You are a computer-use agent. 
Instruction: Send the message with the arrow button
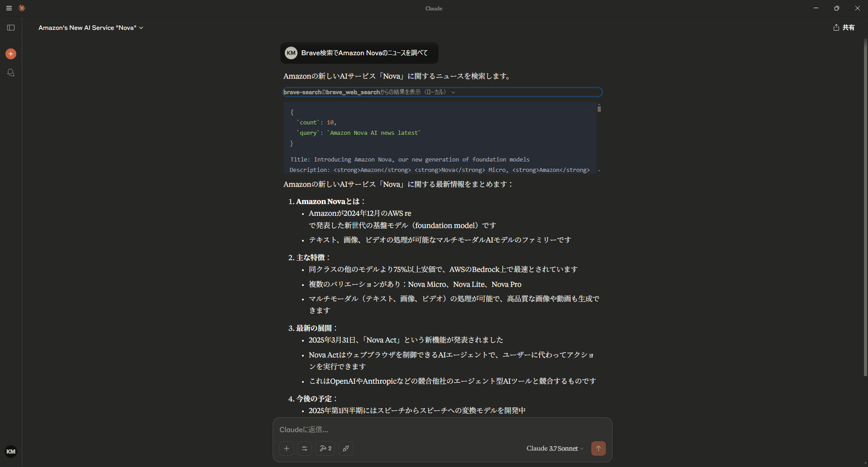(598, 448)
